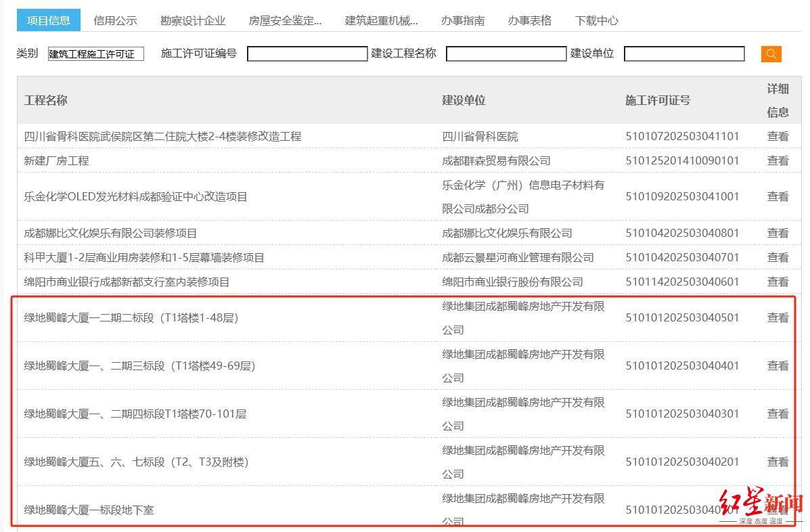This screenshot has width=810, height=532.
Task: Click project name 乐金化学OLED发光材料成都验证中心改造项目
Action: click(135, 197)
